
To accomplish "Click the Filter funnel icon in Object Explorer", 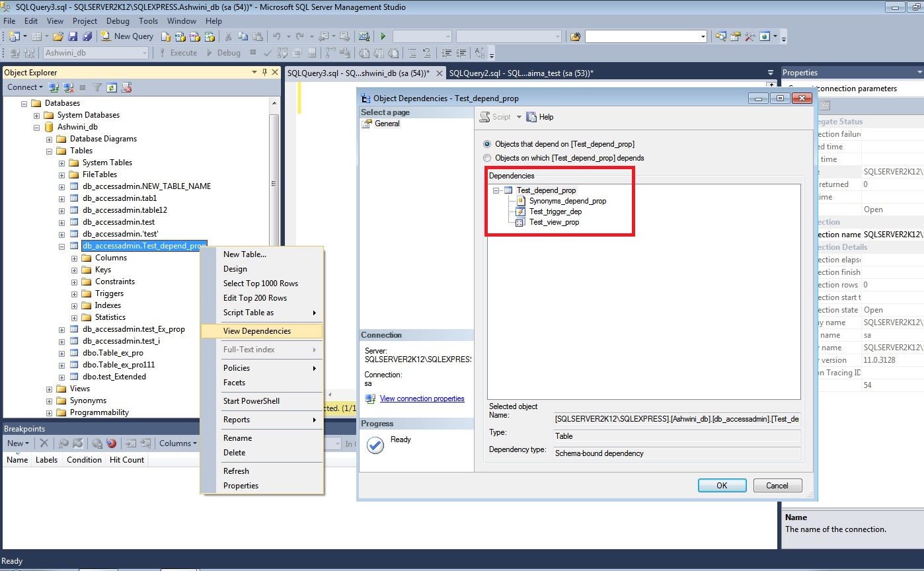I will [x=97, y=87].
